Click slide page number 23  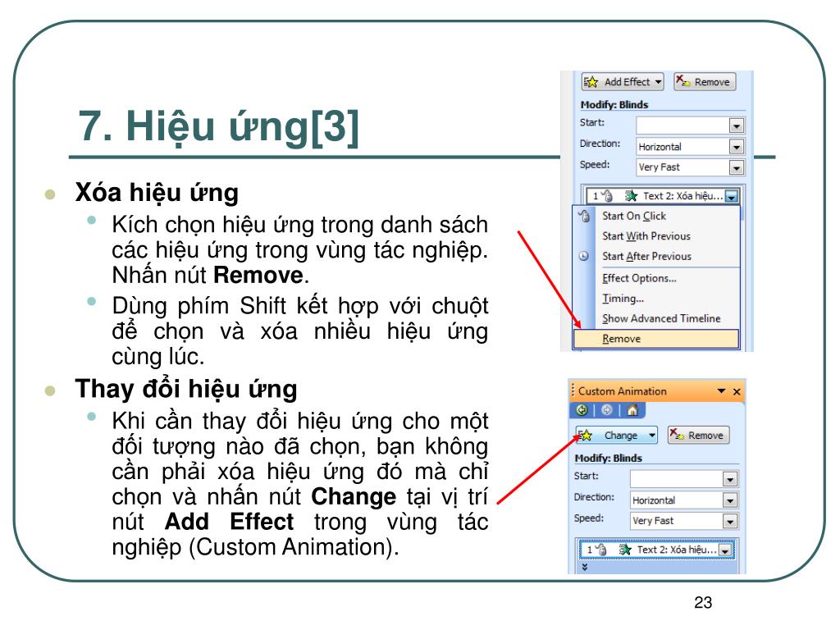coord(703,602)
